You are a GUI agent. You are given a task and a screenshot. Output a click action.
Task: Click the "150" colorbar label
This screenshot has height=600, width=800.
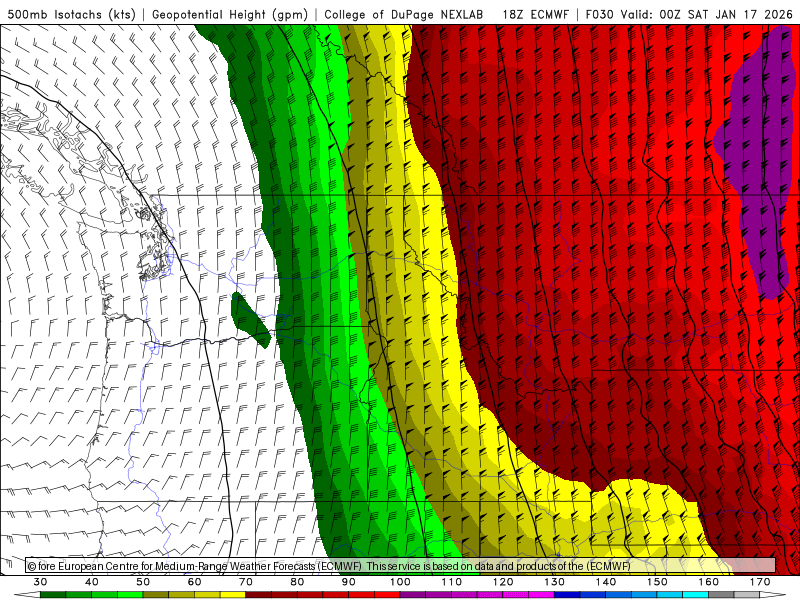pyautogui.click(x=657, y=582)
